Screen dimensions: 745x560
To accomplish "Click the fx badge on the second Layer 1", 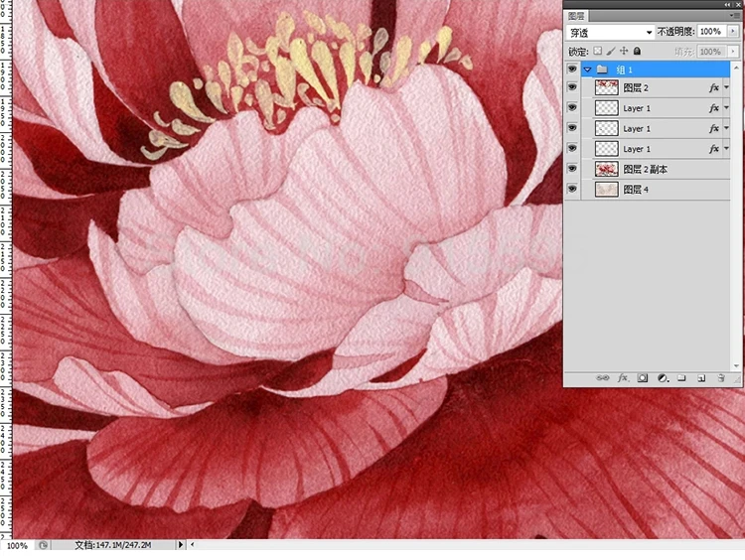I will click(x=713, y=128).
